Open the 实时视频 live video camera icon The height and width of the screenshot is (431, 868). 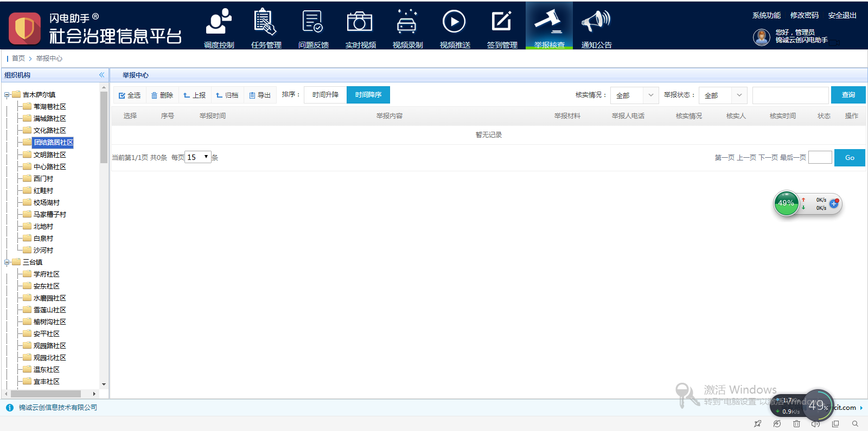point(360,23)
